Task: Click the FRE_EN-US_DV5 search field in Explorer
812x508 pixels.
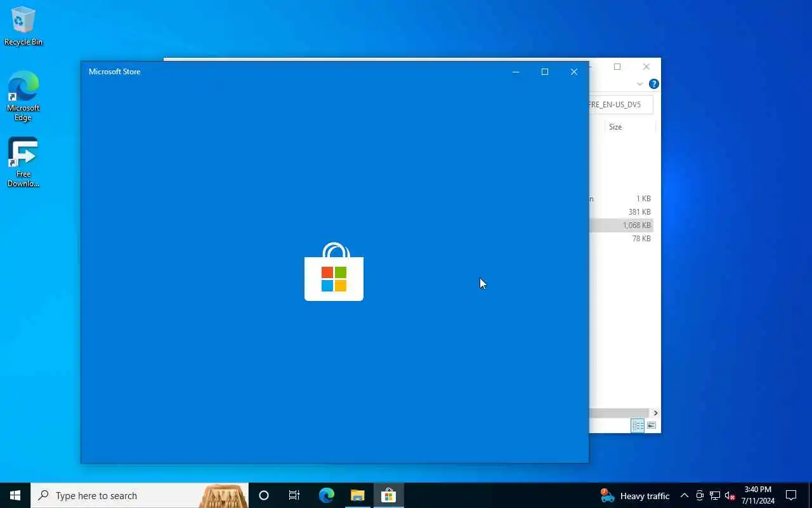Action: (x=621, y=105)
